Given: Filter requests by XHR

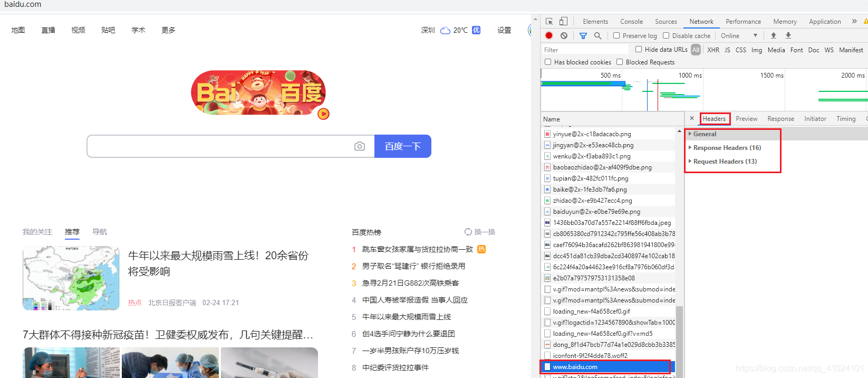Looking at the screenshot, I should coord(713,50).
